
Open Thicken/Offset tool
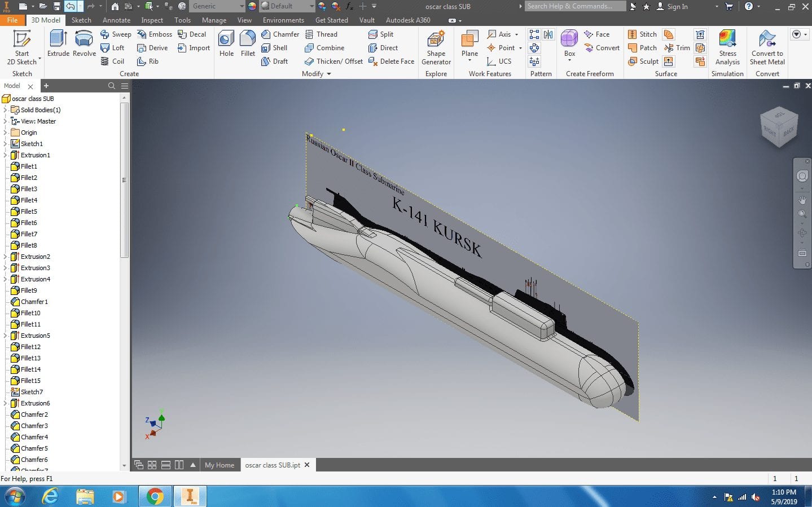(x=333, y=61)
